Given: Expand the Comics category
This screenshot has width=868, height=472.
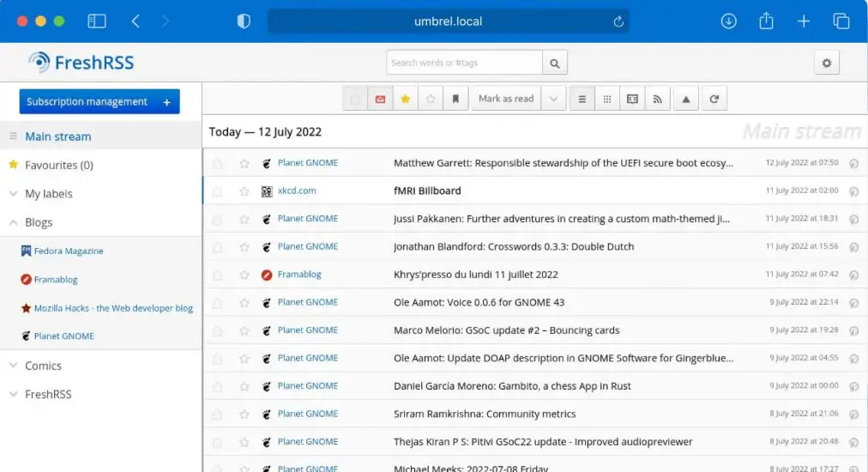Looking at the screenshot, I should [13, 366].
